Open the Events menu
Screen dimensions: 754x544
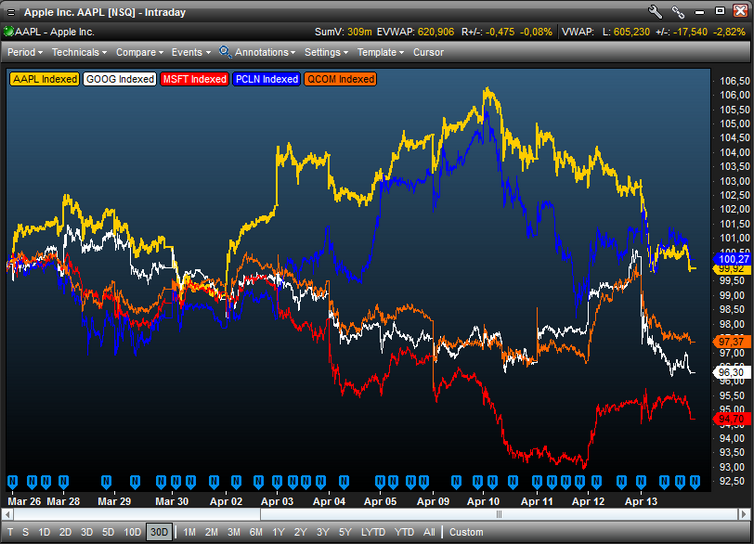click(190, 52)
